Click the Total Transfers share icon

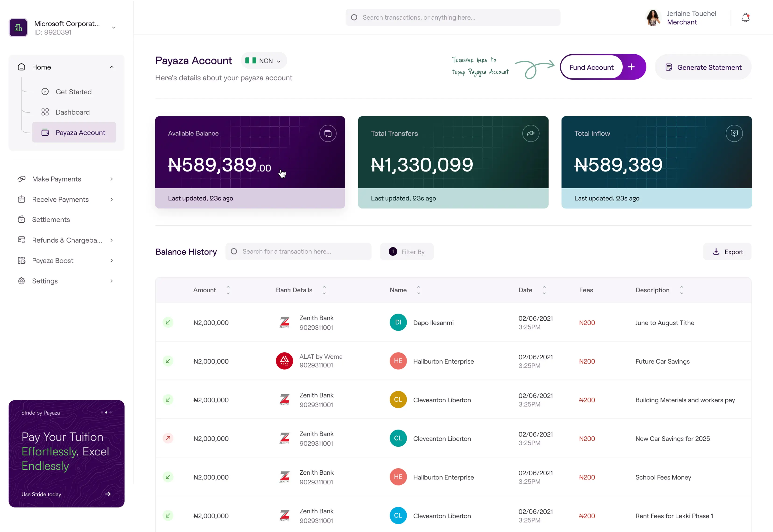(x=531, y=133)
